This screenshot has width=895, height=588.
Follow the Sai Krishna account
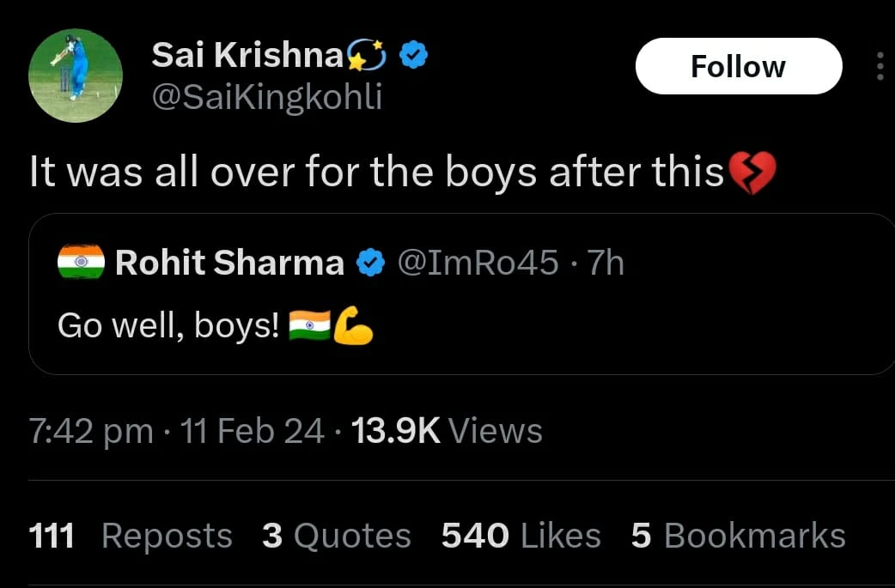[738, 67]
